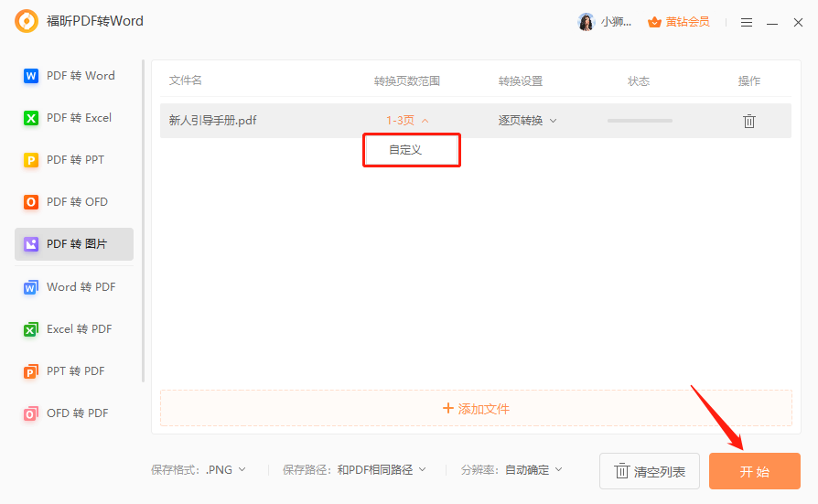Click the 转换设置 column header
This screenshot has height=504, width=818.
click(x=521, y=80)
